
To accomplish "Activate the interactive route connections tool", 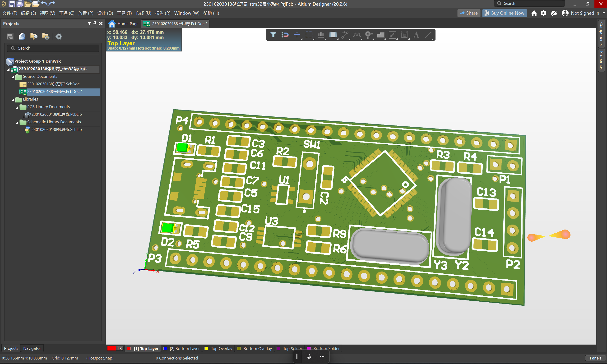I will (345, 35).
